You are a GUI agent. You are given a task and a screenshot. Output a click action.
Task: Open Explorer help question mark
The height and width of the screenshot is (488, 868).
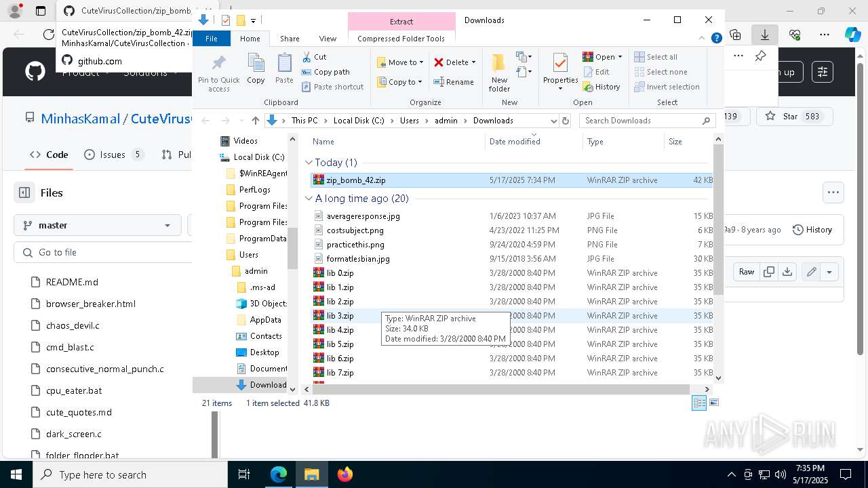click(x=716, y=39)
